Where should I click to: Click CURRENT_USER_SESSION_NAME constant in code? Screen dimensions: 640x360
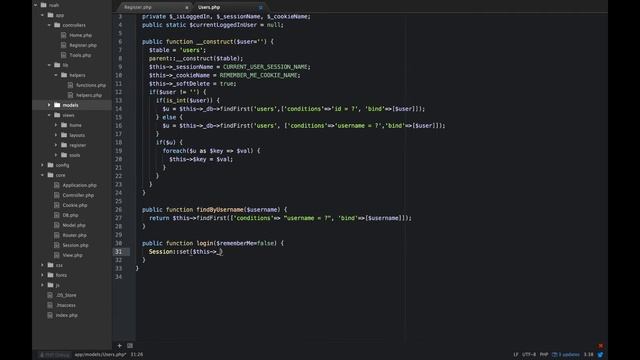click(266, 67)
